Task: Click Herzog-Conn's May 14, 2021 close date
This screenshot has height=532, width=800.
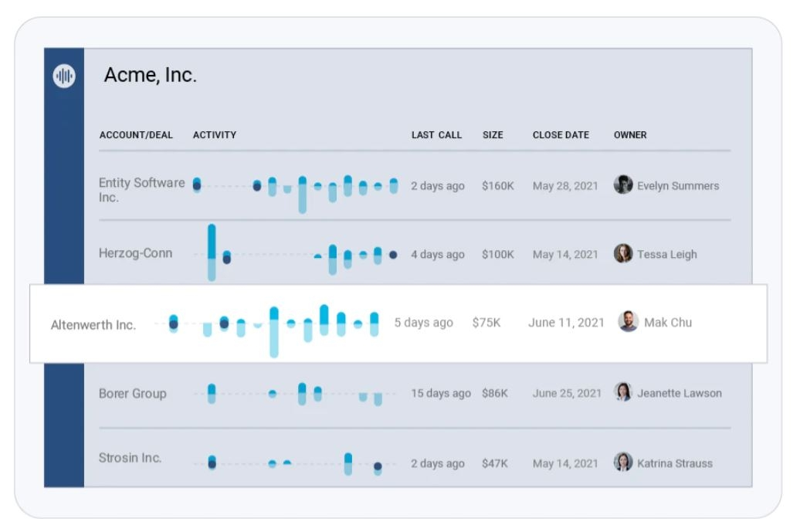Action: click(x=565, y=254)
